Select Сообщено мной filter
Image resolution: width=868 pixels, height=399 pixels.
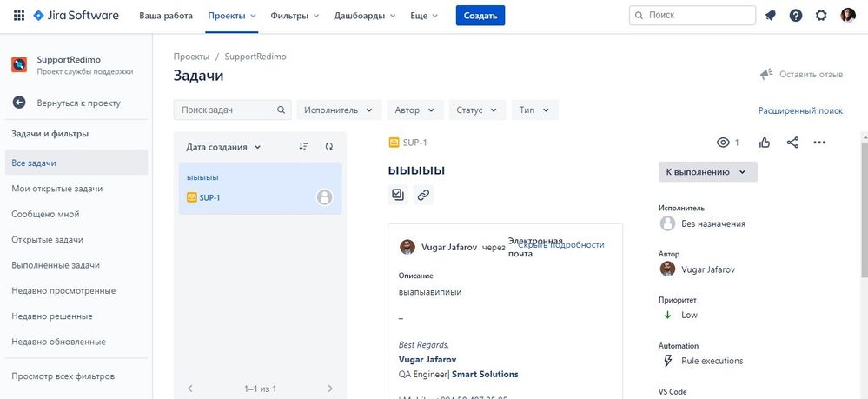point(76,214)
